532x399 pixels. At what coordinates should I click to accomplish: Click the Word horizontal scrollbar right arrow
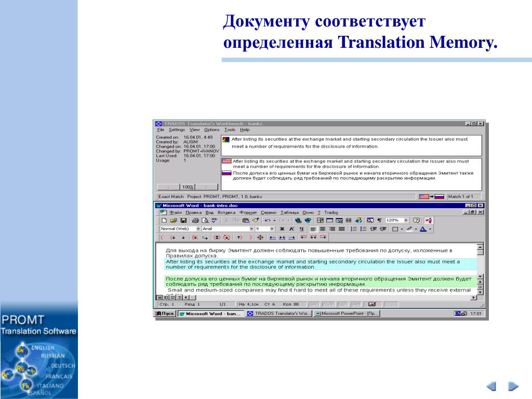[x=474, y=298]
